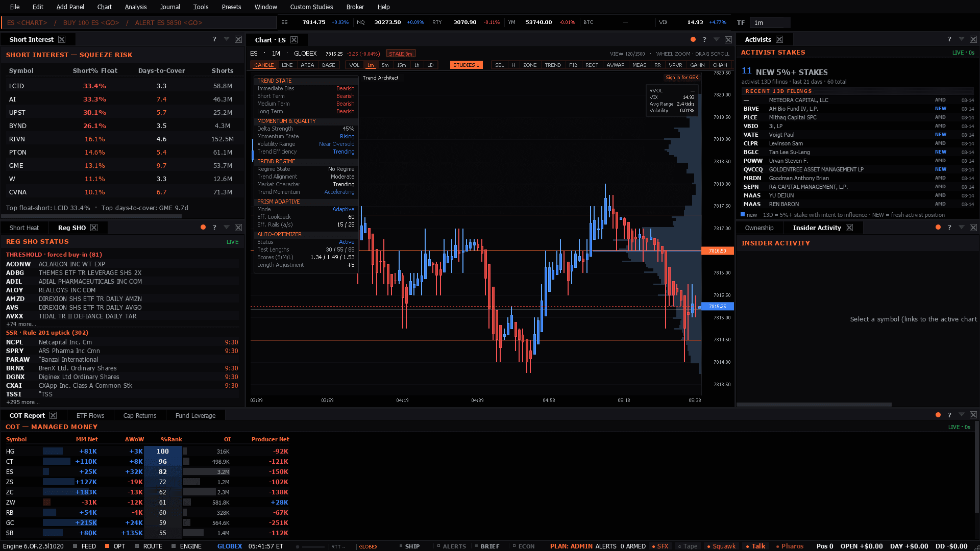Expand the COT Report panel dropdown arrow
Screen dimensions: 980x551
coord(962,415)
